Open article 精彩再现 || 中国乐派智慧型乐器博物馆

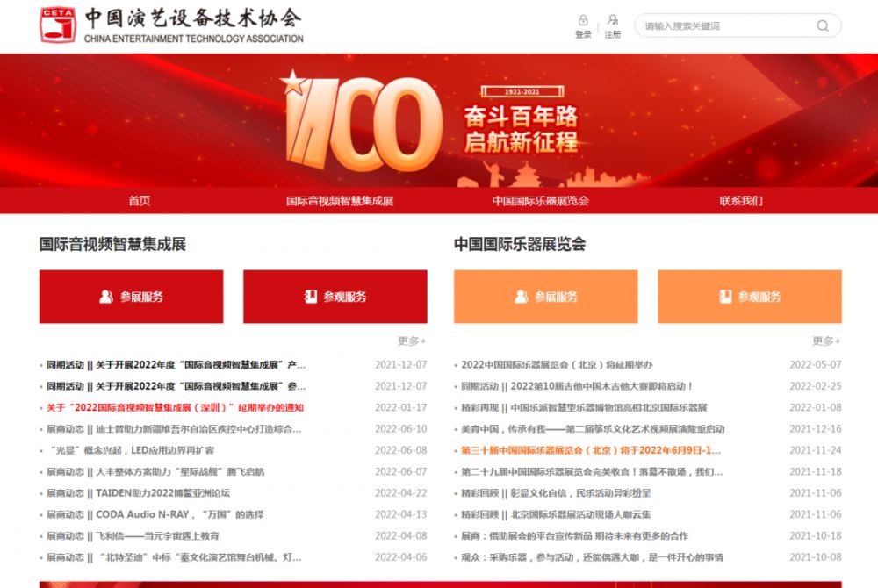tap(584, 407)
